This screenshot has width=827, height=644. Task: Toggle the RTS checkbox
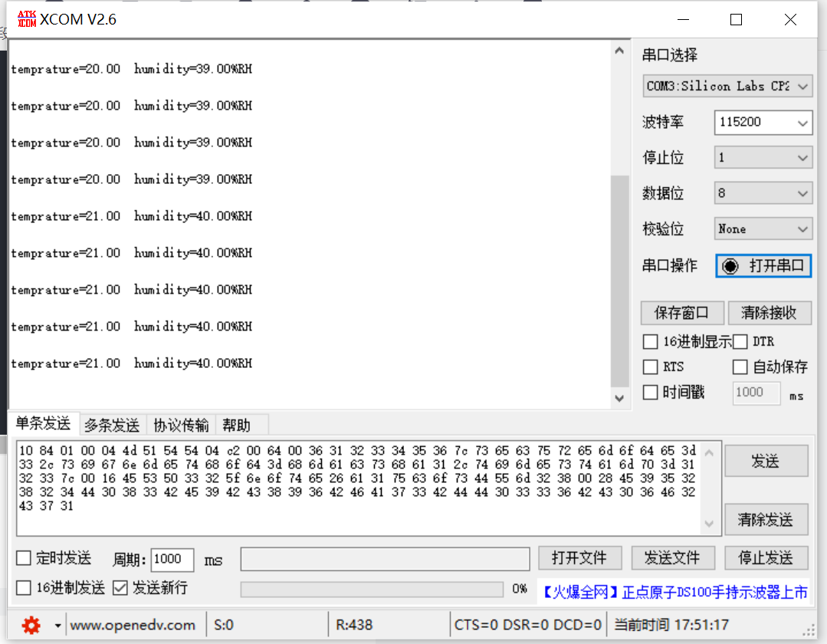coord(650,366)
